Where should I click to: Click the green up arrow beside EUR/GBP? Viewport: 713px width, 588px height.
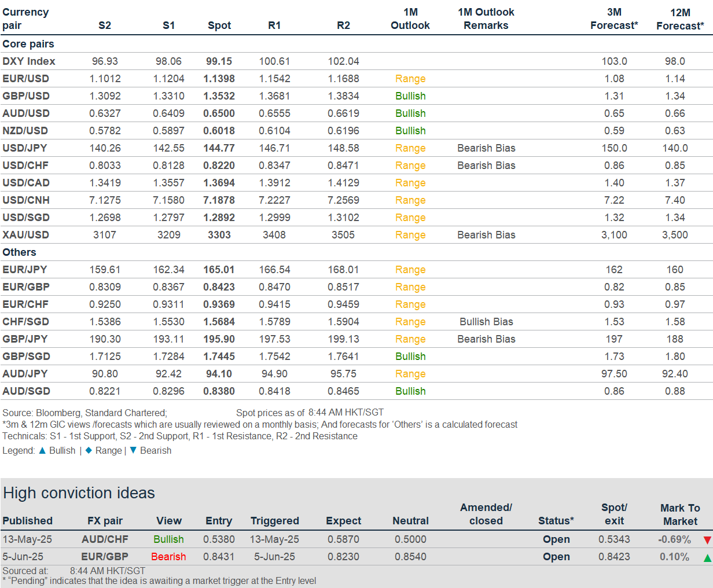707,558
